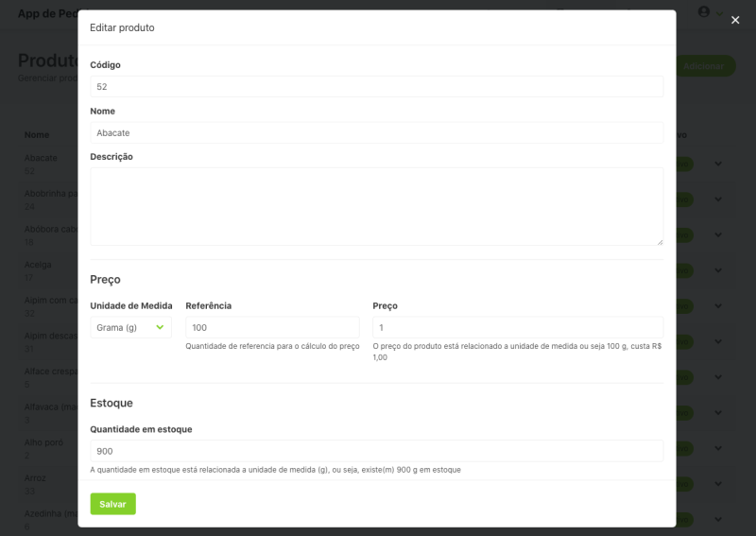Click the user account avatar icon

703,12
